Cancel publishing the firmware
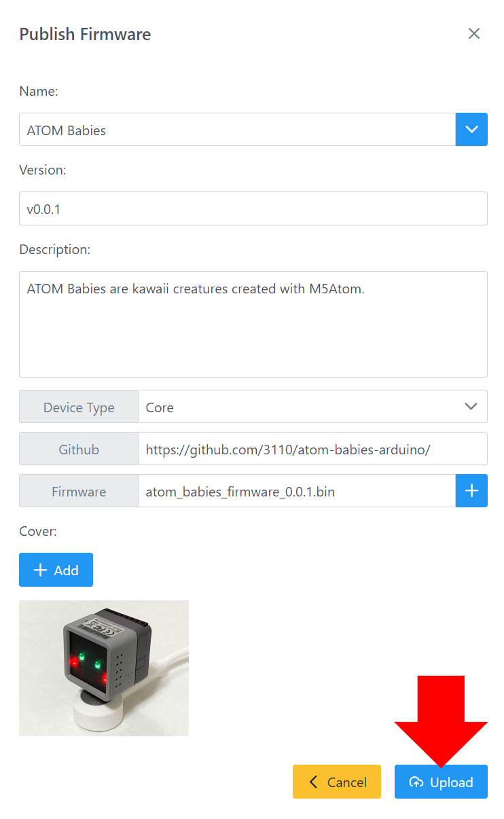Viewport: 504px width, 819px height. pyautogui.click(x=337, y=782)
